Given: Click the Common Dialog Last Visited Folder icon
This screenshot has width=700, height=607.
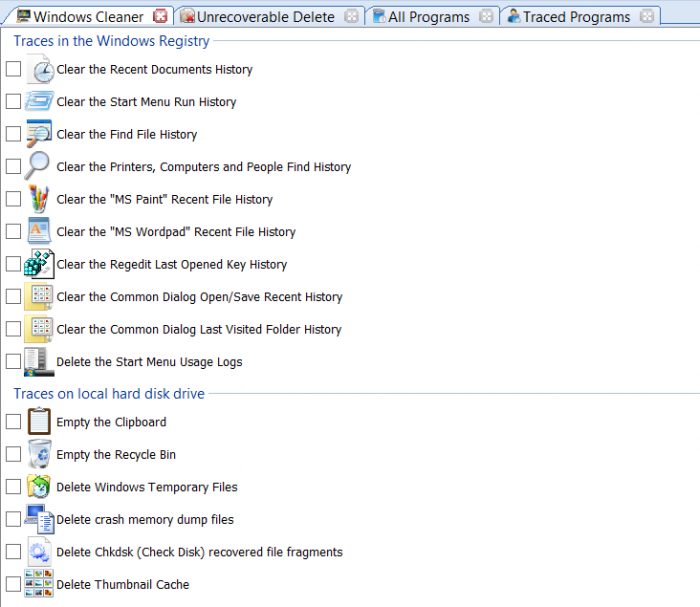Looking at the screenshot, I should point(39,329).
